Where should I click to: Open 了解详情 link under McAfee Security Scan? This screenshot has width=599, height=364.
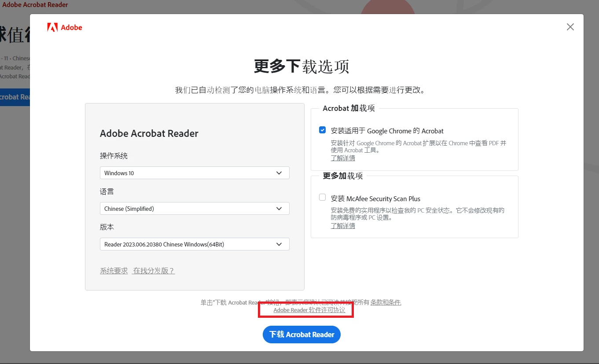click(343, 226)
